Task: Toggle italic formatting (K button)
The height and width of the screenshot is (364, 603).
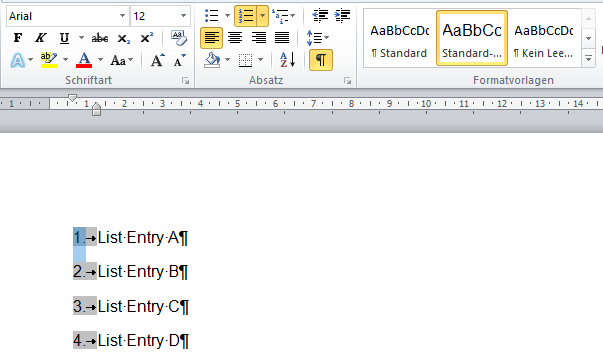Action: pyautogui.click(x=41, y=38)
